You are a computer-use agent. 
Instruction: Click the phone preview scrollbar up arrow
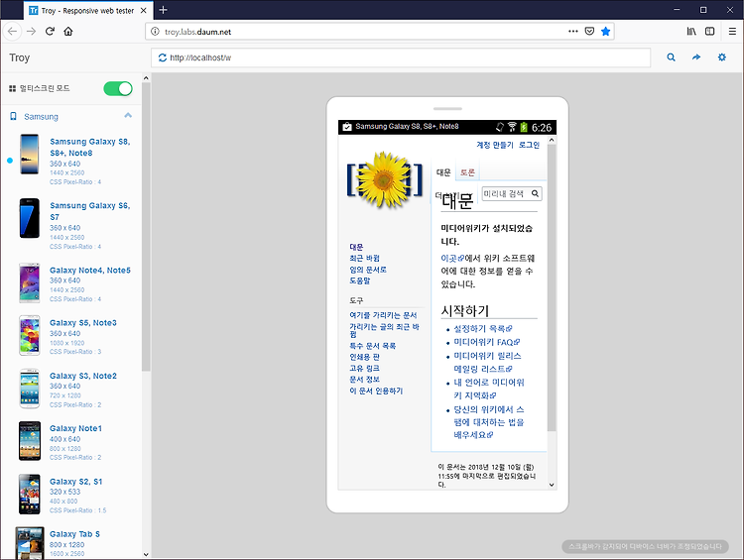click(x=552, y=140)
